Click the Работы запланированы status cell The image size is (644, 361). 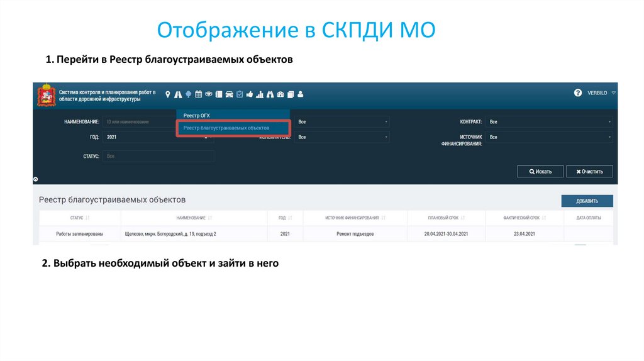[80, 234]
